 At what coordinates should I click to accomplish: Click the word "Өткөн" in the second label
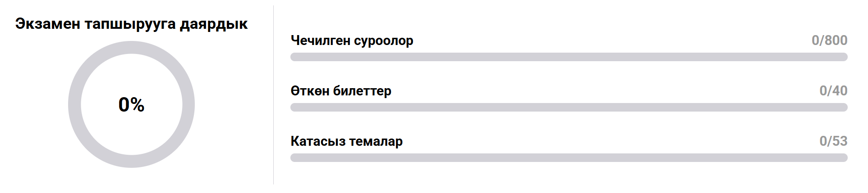[x=310, y=91]
